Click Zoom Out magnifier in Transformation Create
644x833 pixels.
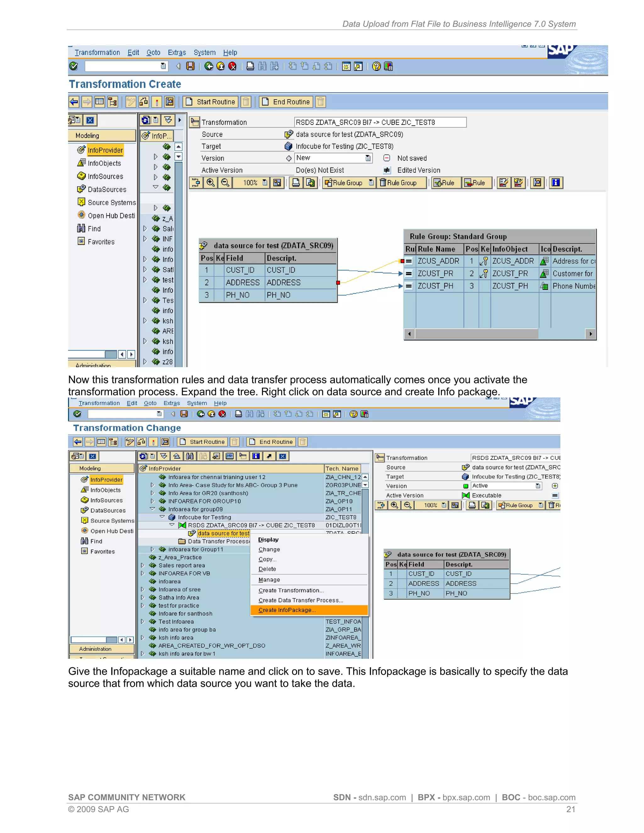pyautogui.click(x=225, y=183)
